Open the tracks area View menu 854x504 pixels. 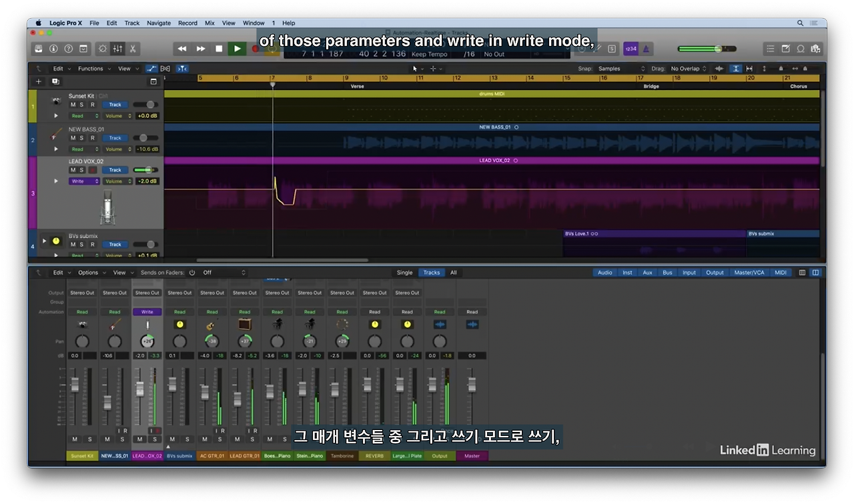(127, 69)
